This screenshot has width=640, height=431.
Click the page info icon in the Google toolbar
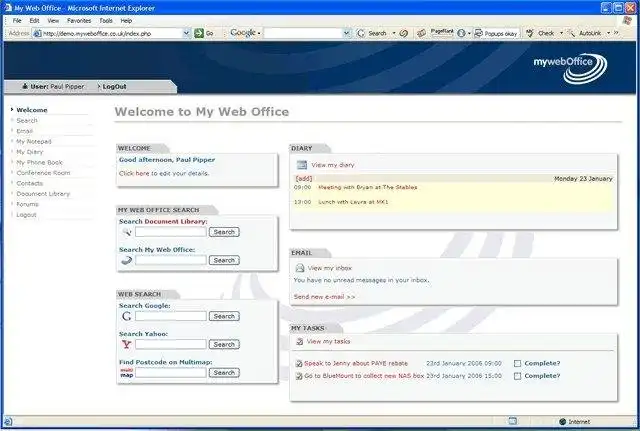461,33
